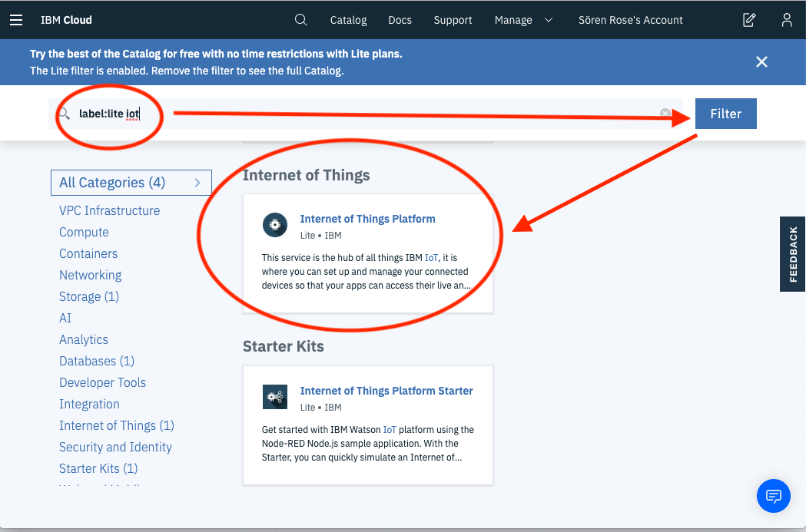Open the Feedback side panel
Screen dimensions: 806x532
point(792,253)
